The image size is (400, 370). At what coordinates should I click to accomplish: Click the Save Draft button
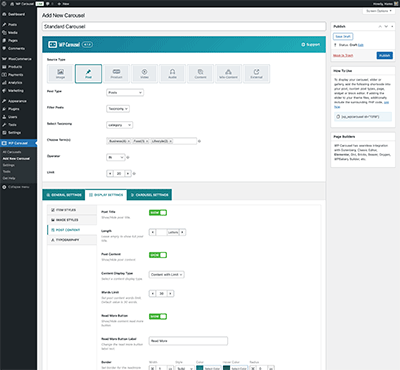[x=343, y=36]
